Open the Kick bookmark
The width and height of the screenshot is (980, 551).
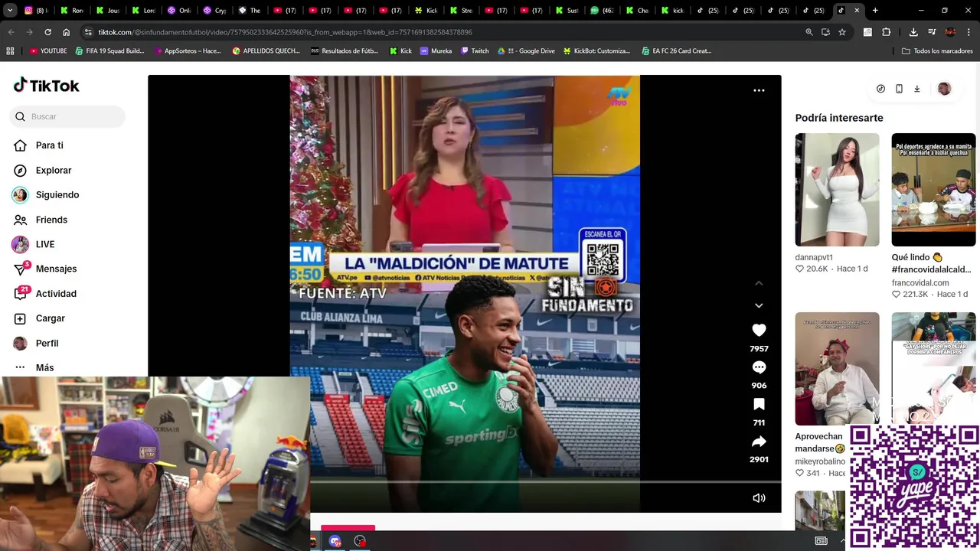coord(400,51)
